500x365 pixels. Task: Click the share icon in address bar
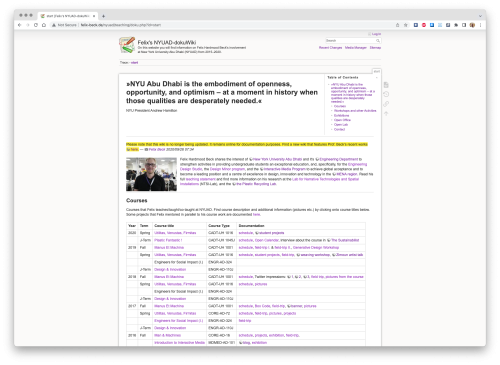(x=397, y=25)
